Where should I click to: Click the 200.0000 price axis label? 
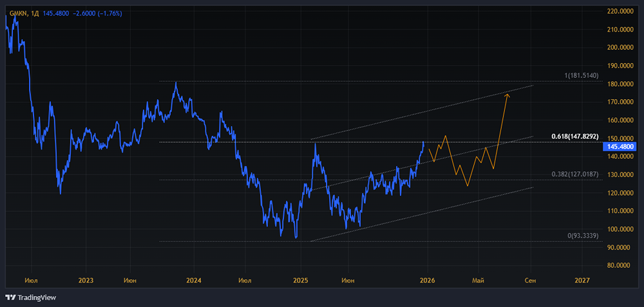coord(620,47)
